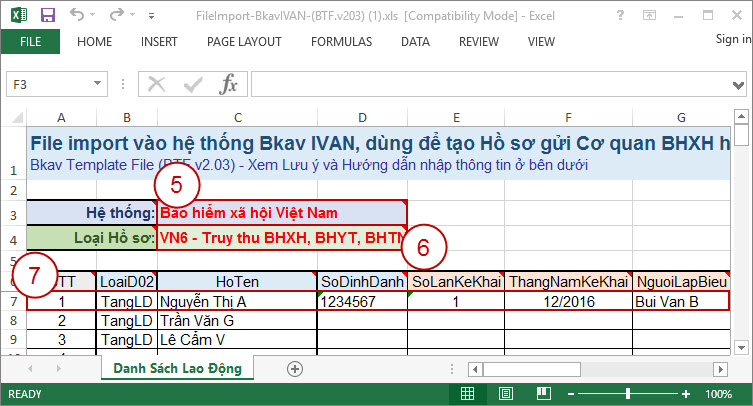
Task: Click the vertical scrollbar up arrow
Action: point(741,117)
